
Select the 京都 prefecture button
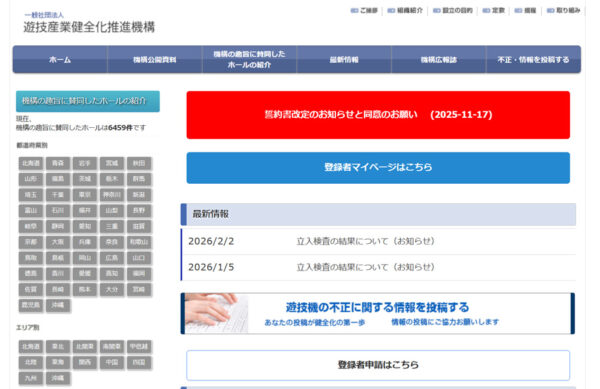(31, 242)
